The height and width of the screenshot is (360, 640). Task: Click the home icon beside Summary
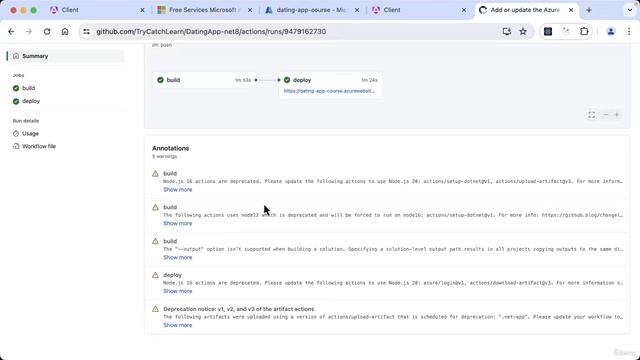(16, 56)
